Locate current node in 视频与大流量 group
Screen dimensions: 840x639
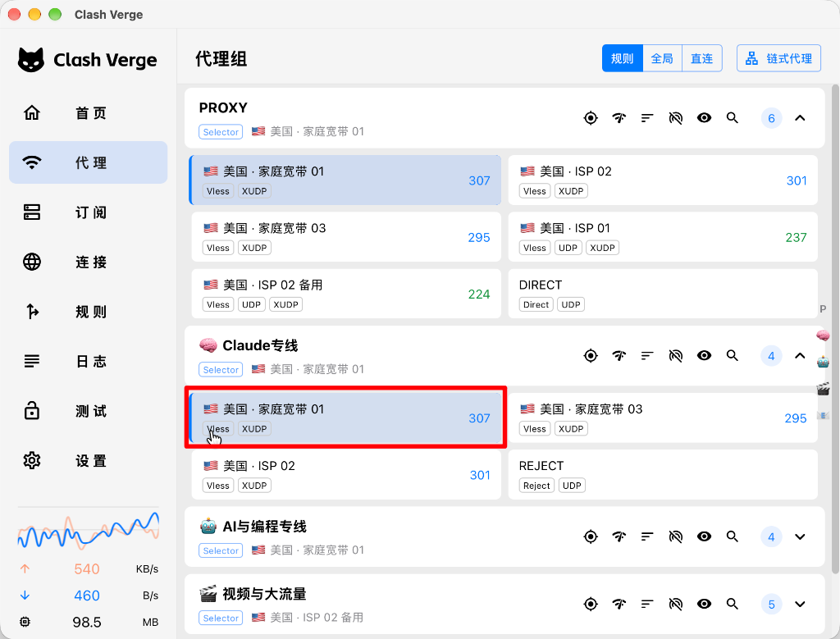coord(591,605)
